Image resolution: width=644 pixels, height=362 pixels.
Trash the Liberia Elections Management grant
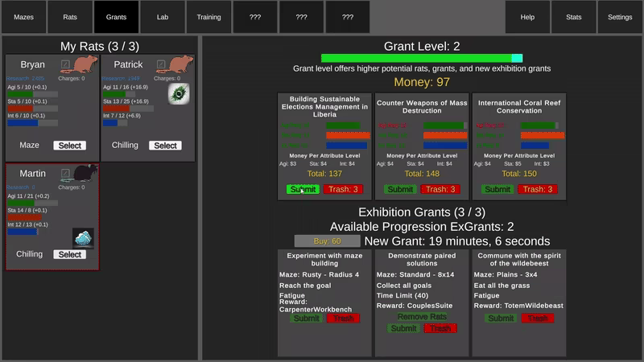(343, 189)
